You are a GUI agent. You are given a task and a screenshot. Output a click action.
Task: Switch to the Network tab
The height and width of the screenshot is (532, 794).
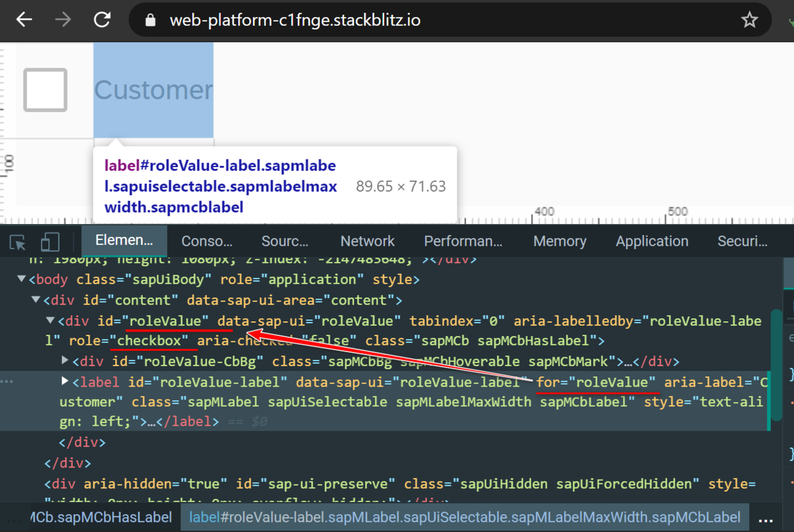click(x=367, y=241)
